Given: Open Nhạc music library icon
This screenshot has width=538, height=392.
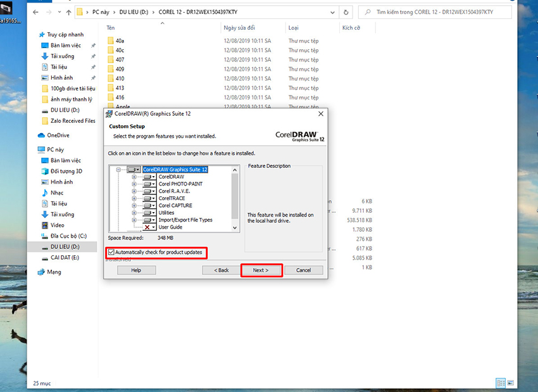Looking at the screenshot, I should pos(44,193).
